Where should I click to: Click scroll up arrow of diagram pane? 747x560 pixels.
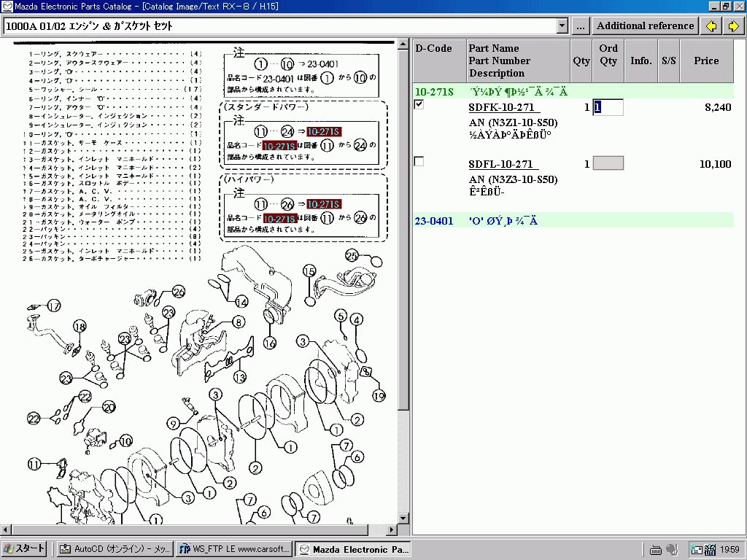[403, 44]
